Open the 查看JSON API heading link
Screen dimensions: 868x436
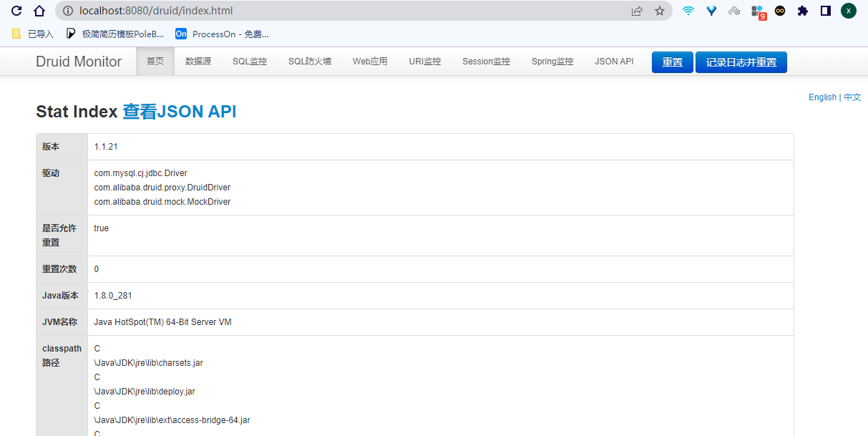point(180,112)
